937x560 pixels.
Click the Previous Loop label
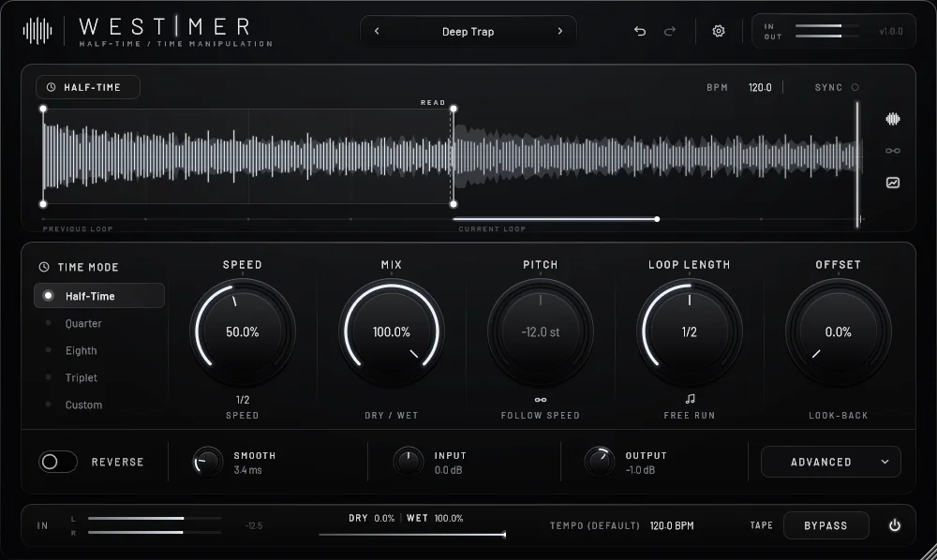click(78, 228)
